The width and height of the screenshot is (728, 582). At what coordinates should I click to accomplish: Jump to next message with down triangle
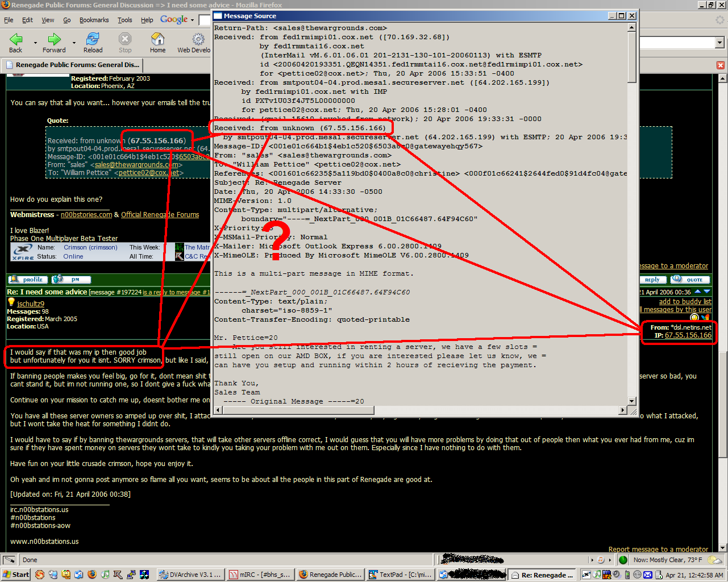tap(707, 292)
